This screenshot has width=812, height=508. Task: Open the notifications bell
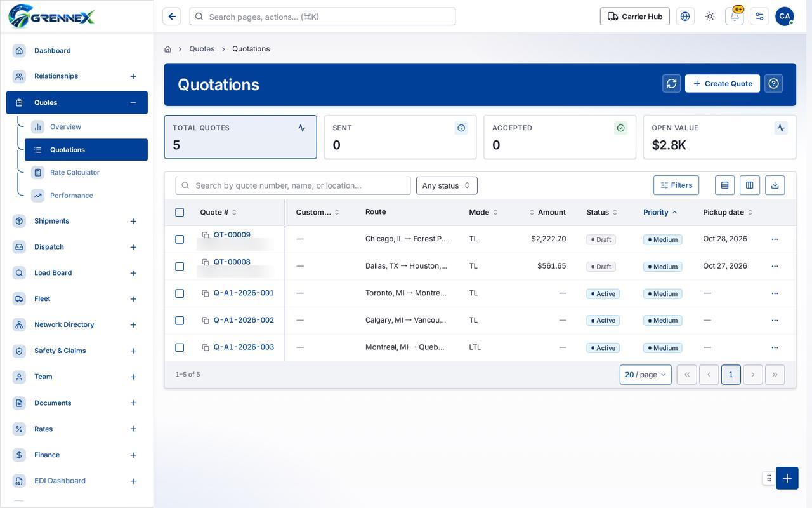coord(735,17)
